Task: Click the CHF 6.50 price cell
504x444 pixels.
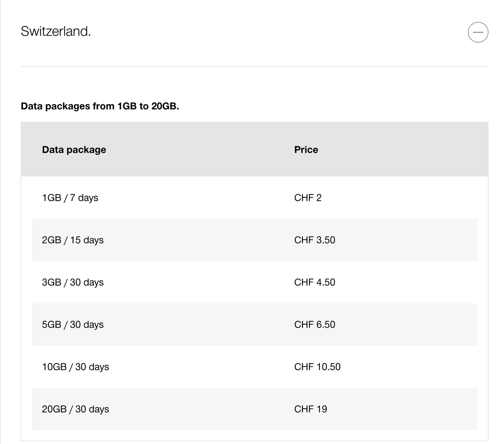Action: [x=315, y=324]
